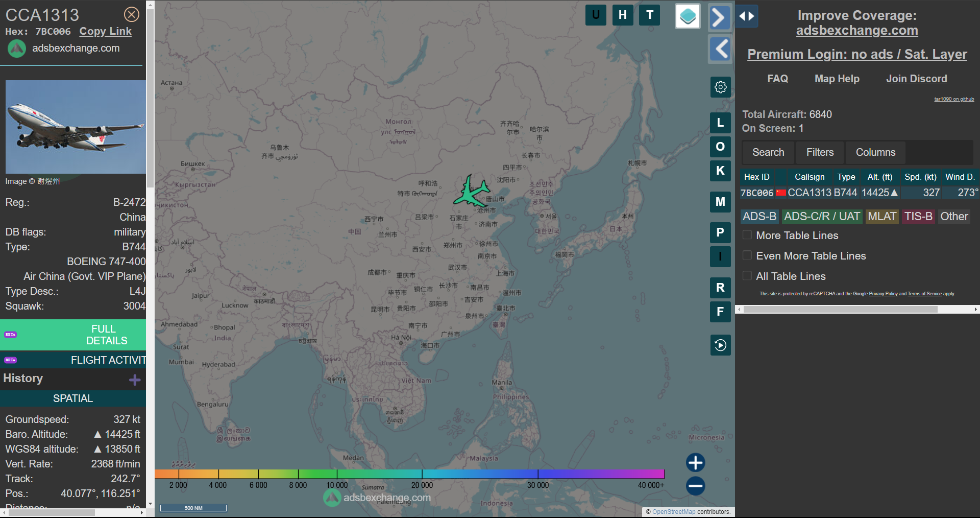Sort table by Alt. (ft) column
The image size is (980, 518).
point(880,177)
